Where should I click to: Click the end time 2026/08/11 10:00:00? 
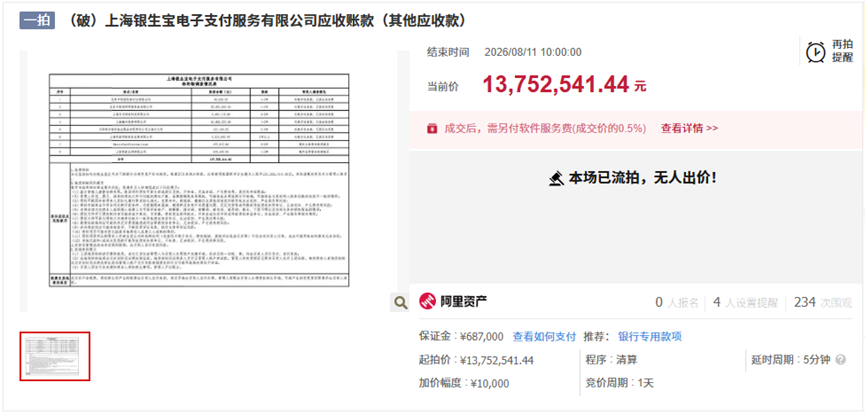(533, 52)
